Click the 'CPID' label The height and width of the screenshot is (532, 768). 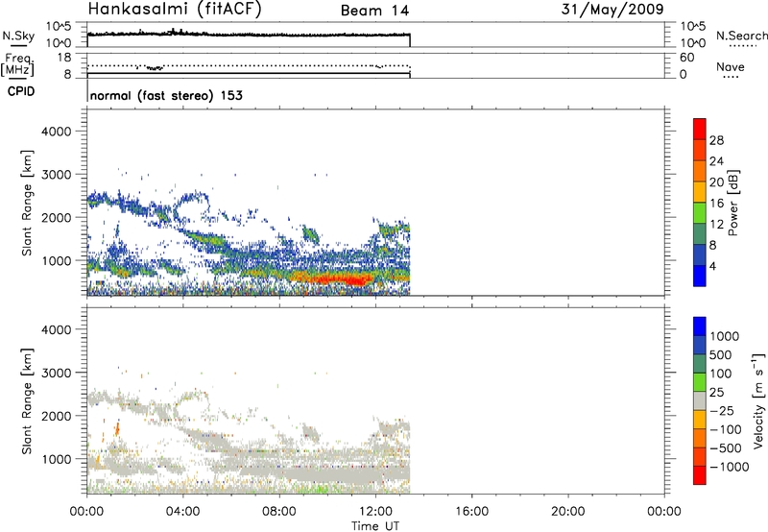[x=21, y=91]
